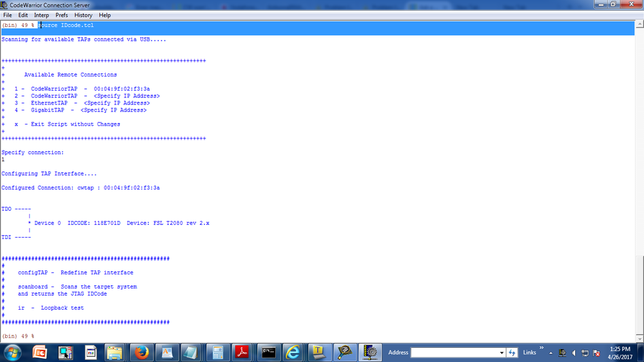Image resolution: width=644 pixels, height=362 pixels.
Task: Open the magnifier tool taskbar icon
Action: [x=345, y=352]
